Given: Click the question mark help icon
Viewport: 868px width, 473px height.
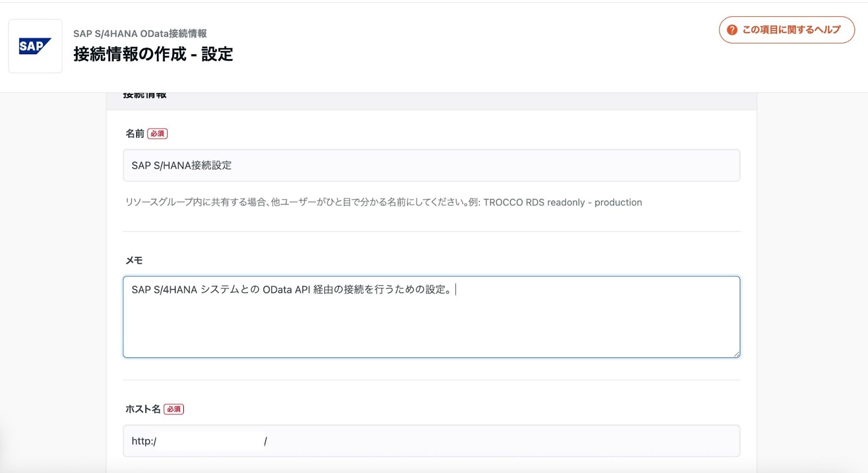Looking at the screenshot, I should (x=732, y=30).
